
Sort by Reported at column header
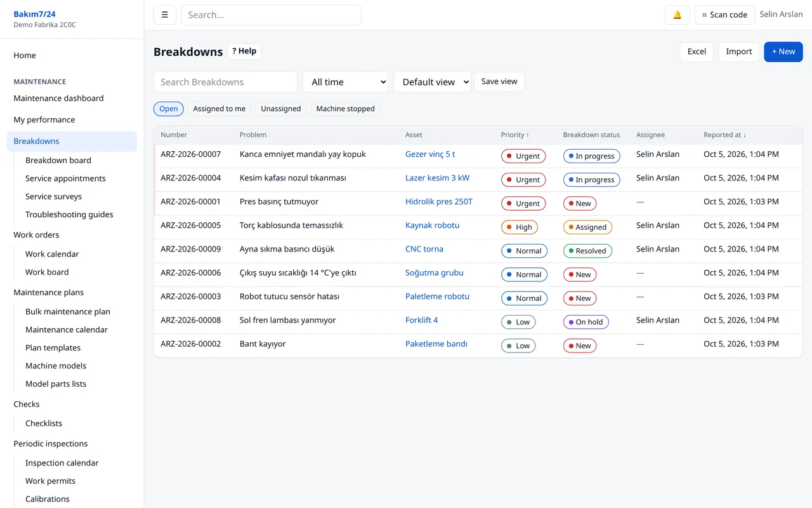tap(725, 135)
